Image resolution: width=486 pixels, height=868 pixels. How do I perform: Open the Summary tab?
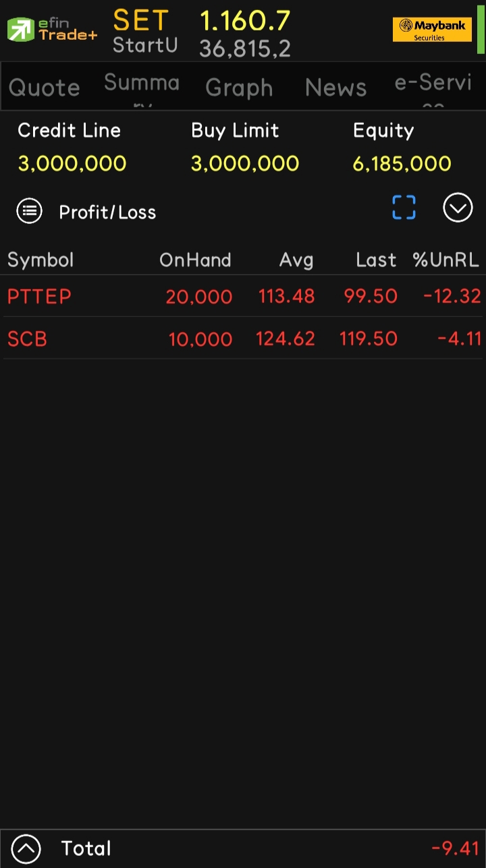(x=142, y=87)
